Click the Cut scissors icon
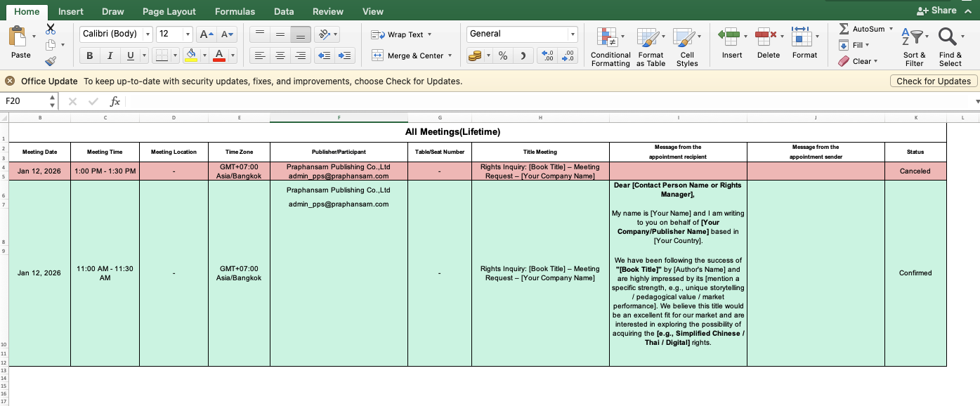This screenshot has height=406, width=980. tap(51, 30)
